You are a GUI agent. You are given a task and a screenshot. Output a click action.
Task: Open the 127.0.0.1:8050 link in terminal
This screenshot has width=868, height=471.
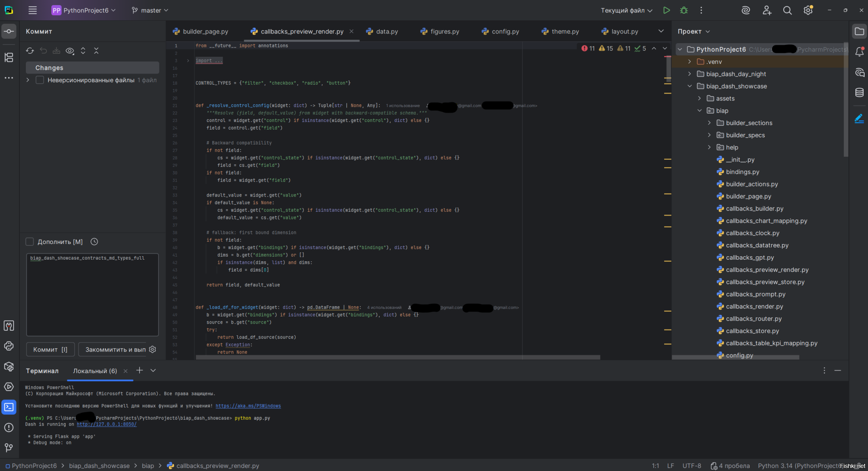tap(106, 424)
